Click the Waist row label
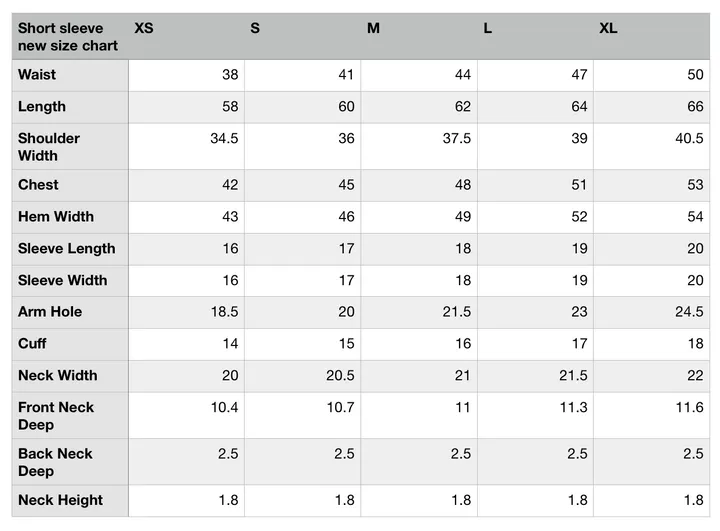The width and height of the screenshot is (720, 531). tap(37, 74)
